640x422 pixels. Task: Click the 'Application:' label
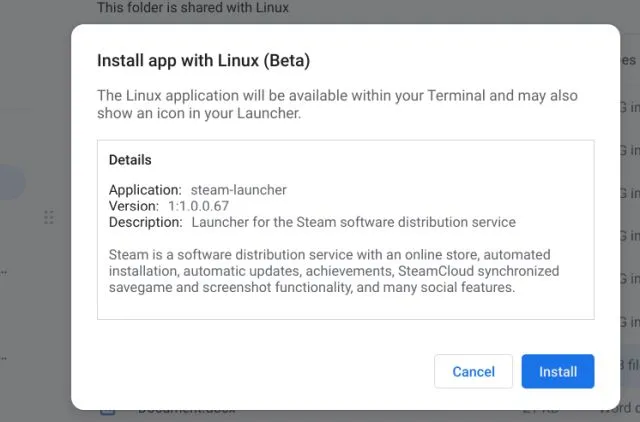click(144, 189)
